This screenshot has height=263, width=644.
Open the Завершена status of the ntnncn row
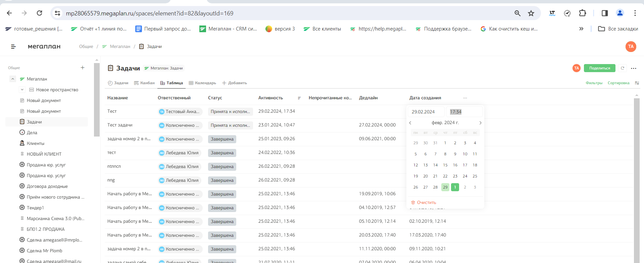pyautogui.click(x=222, y=166)
